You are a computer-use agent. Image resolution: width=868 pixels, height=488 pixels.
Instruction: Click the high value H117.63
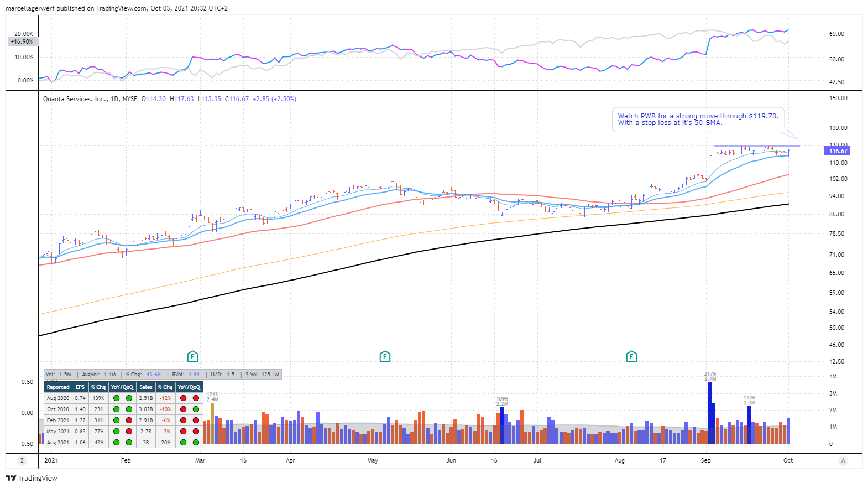coord(181,99)
